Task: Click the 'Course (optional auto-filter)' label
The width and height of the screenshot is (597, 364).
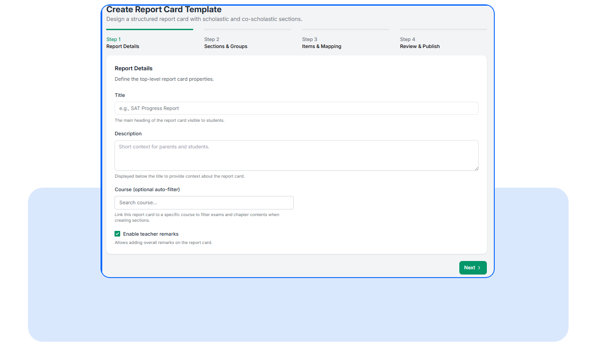Action: point(147,189)
